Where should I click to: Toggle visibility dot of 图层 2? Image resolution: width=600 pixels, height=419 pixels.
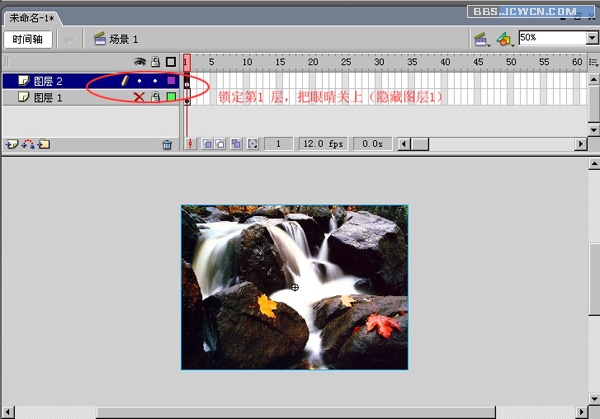tap(139, 81)
